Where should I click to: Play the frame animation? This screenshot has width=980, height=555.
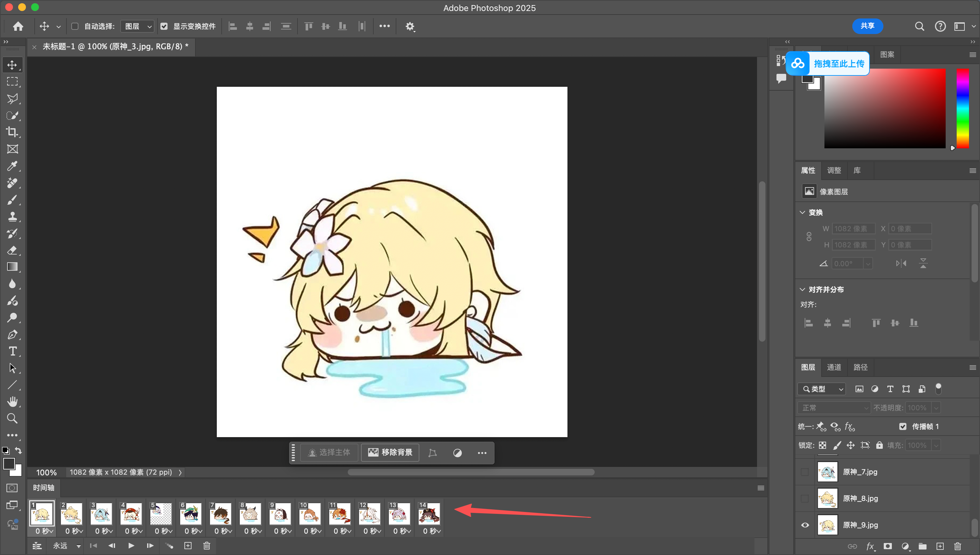pos(131,546)
